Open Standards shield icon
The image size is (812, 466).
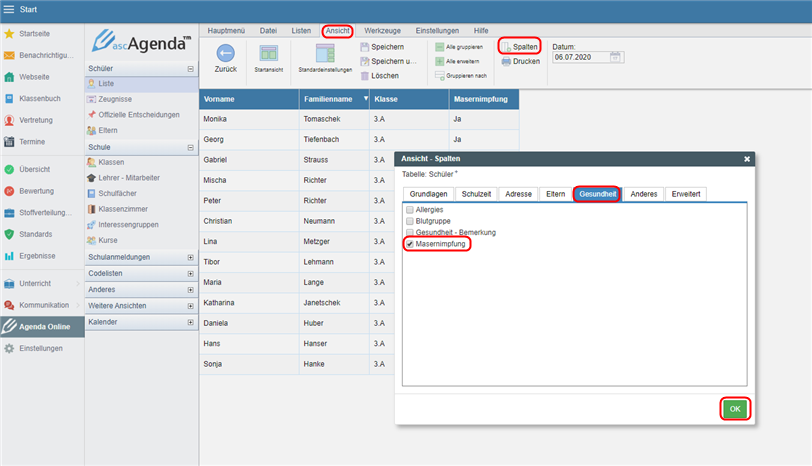[x=9, y=234]
